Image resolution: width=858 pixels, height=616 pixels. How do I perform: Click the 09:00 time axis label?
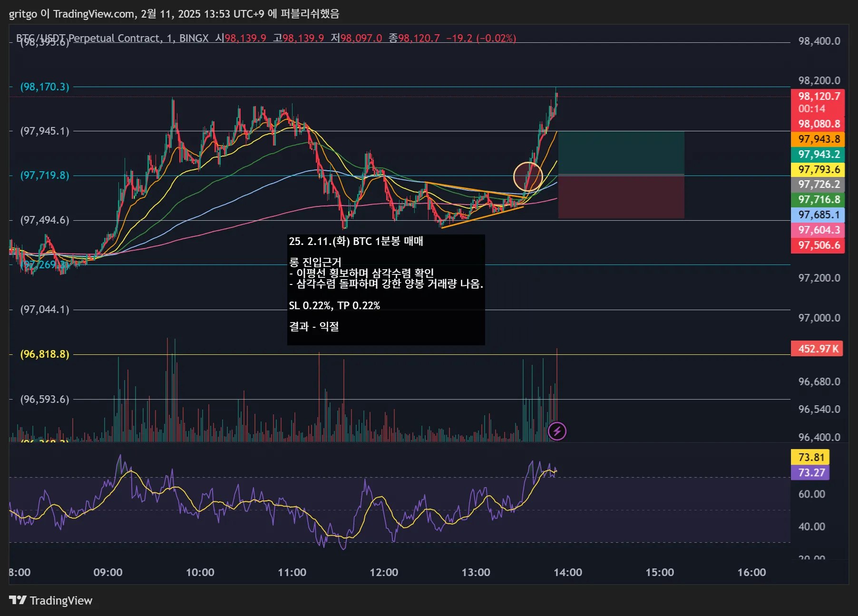pos(108,572)
